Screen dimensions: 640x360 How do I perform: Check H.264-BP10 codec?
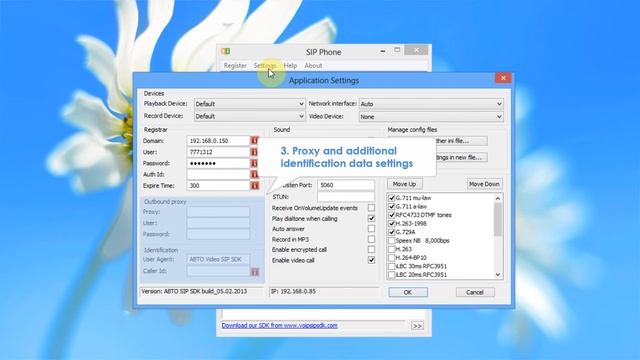(x=391, y=258)
